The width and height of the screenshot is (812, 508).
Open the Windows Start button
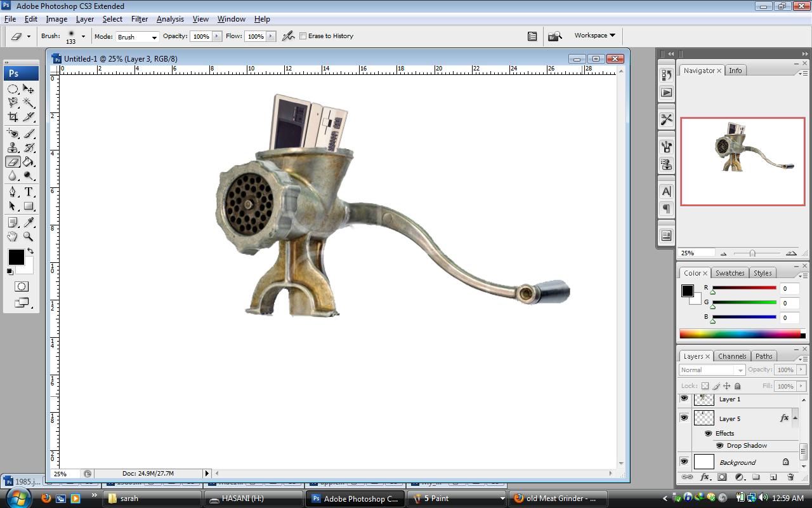18,498
